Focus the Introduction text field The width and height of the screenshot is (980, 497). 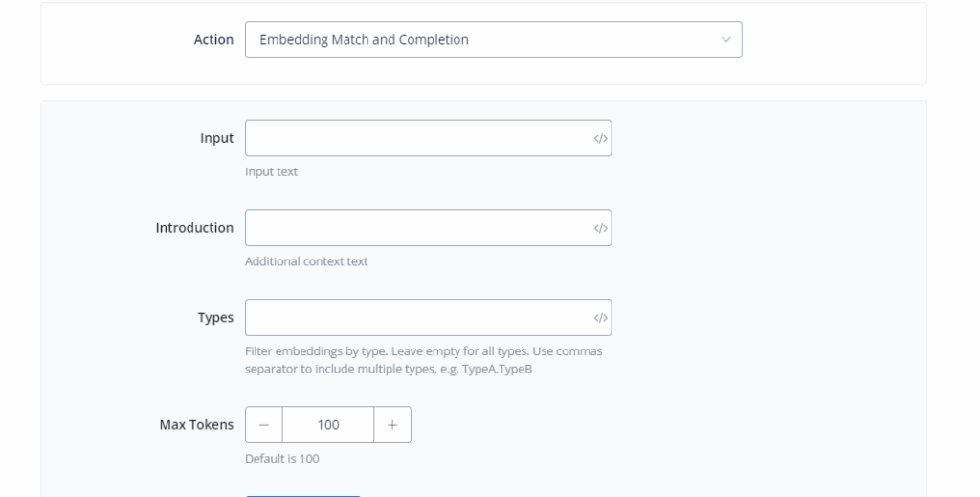pos(417,228)
